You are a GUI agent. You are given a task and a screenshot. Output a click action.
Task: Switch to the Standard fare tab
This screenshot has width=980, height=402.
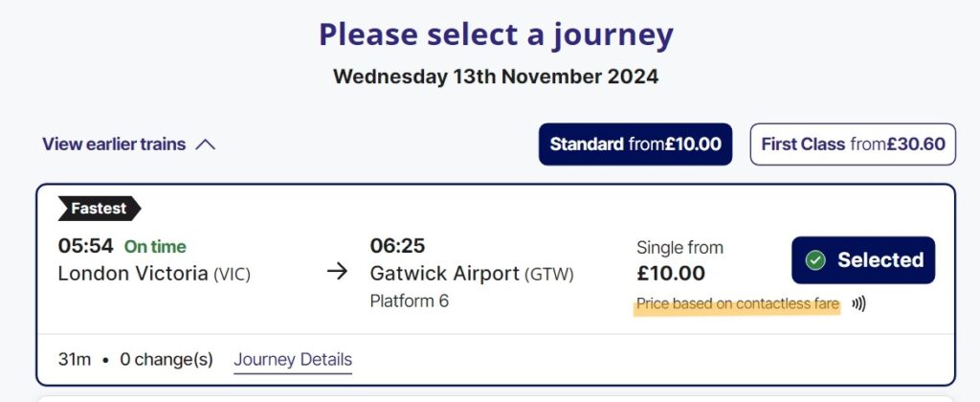[635, 145]
